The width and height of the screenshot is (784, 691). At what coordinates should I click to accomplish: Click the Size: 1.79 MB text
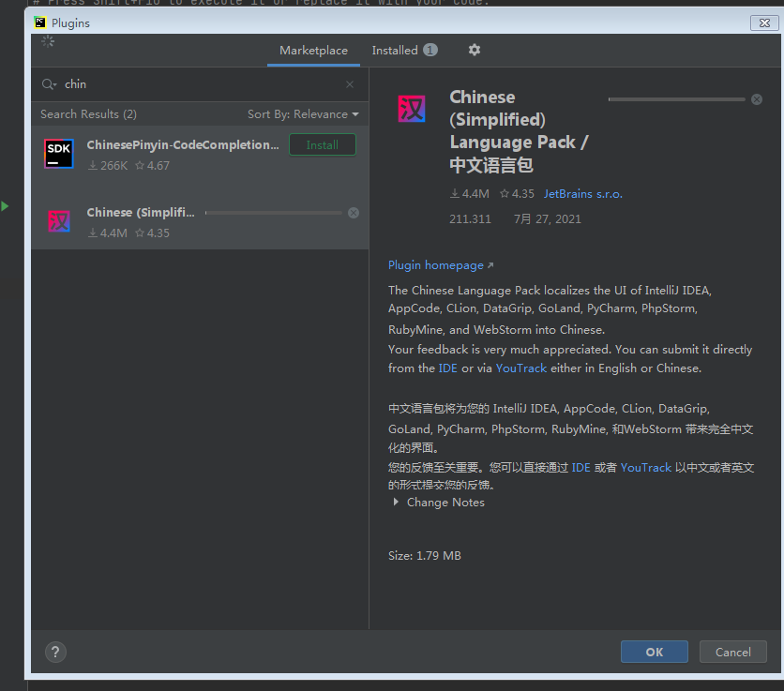pos(425,555)
